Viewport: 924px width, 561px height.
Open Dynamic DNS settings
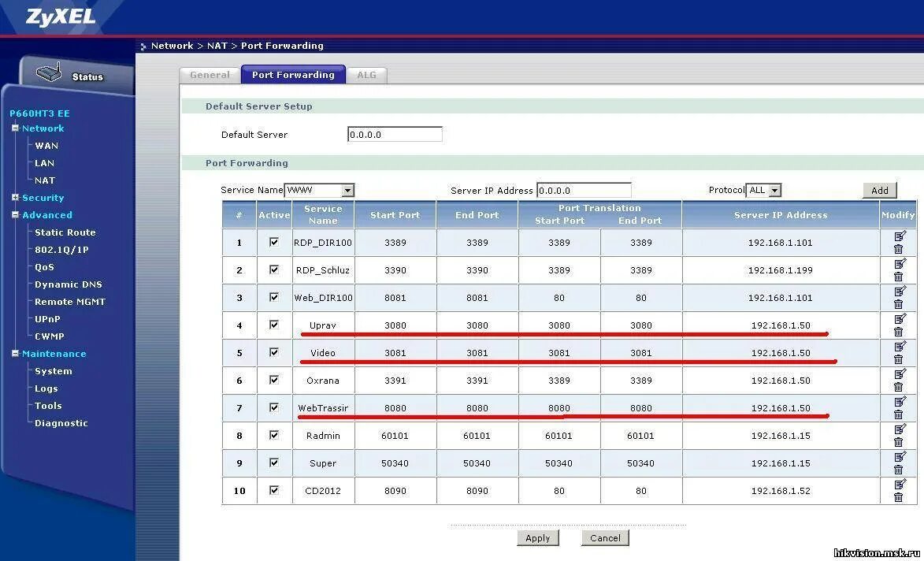pos(69,284)
